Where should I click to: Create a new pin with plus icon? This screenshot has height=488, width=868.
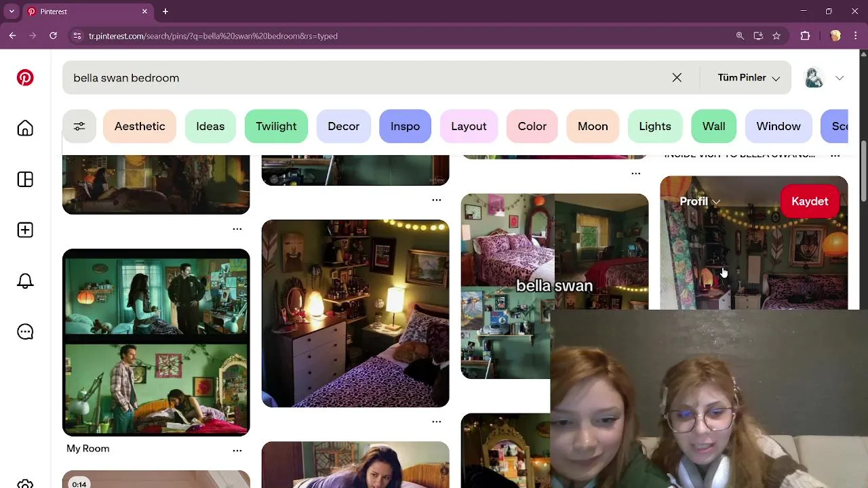pos(25,230)
